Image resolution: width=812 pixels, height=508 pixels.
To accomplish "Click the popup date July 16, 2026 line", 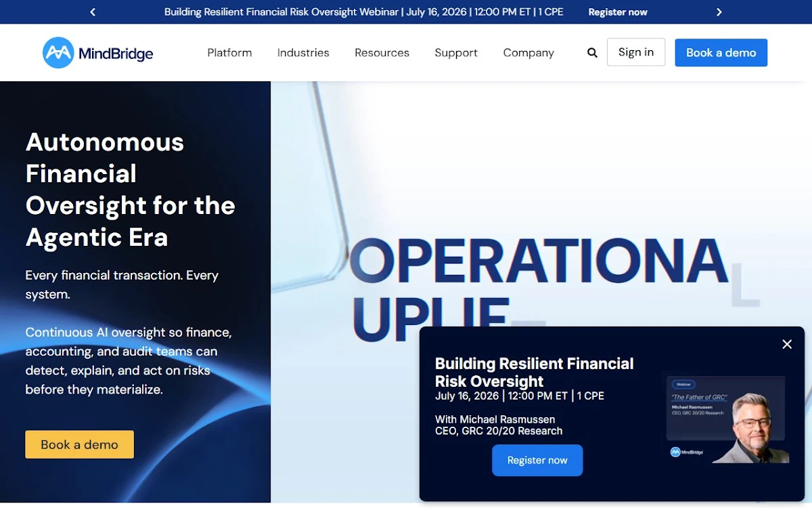I will coord(520,396).
